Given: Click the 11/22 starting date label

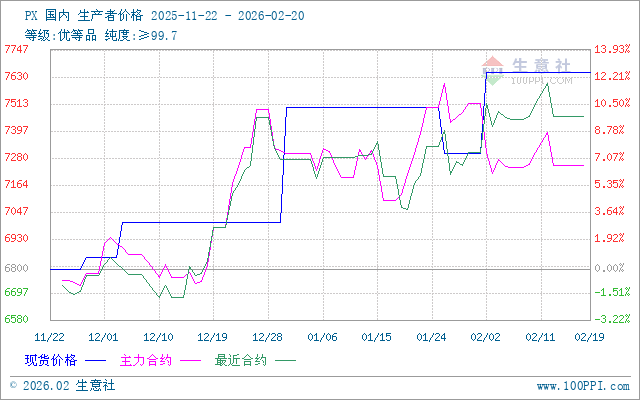Looking at the screenshot, I should tap(49, 336).
